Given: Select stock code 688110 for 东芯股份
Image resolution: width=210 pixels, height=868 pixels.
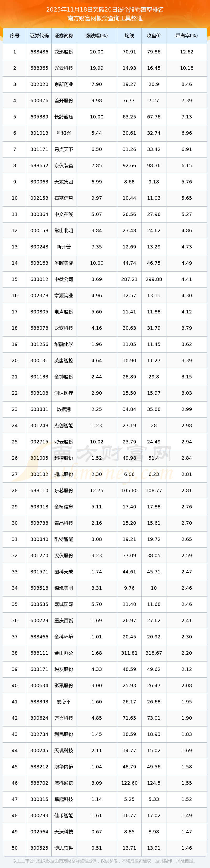Looking at the screenshot, I should pyautogui.click(x=39, y=491).
